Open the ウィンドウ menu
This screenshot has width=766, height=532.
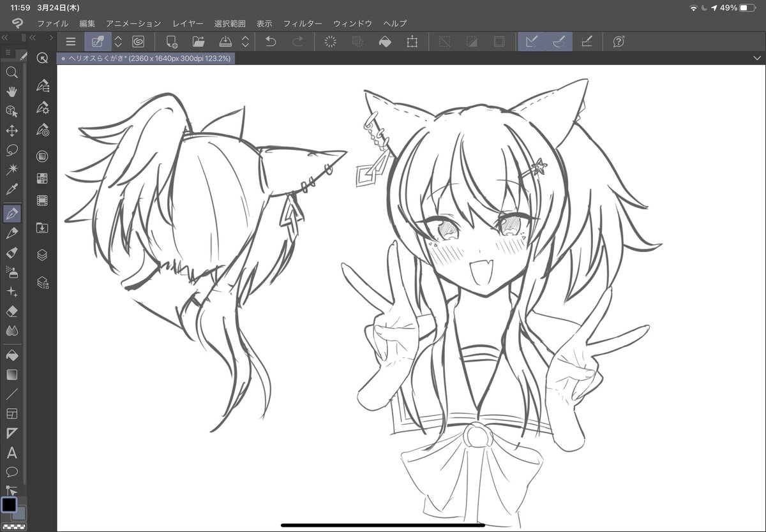pyautogui.click(x=352, y=24)
